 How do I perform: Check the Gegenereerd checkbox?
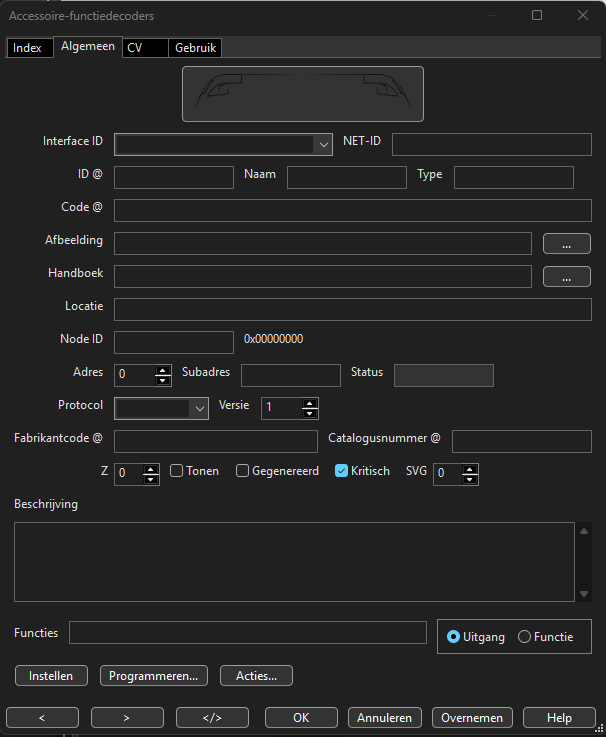coord(242,471)
